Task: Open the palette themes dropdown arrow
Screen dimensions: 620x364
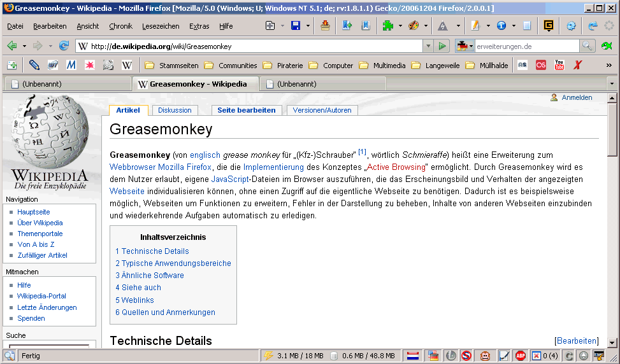Action: [426, 26]
